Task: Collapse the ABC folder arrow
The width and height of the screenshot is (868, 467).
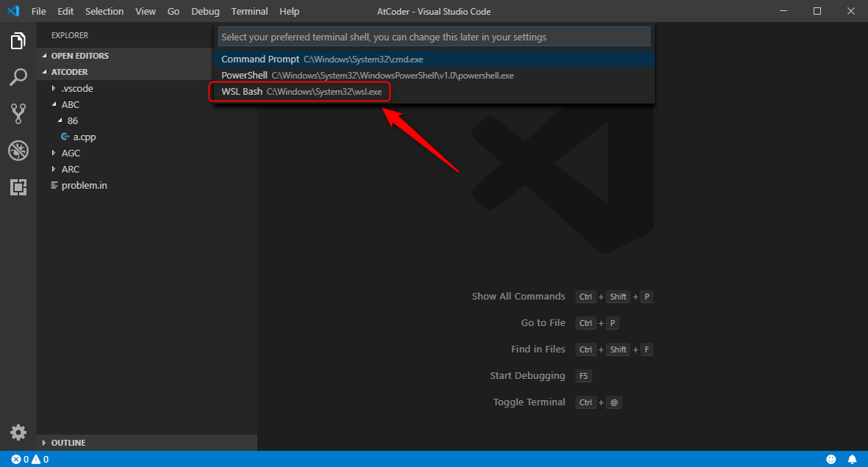Action: pos(54,104)
